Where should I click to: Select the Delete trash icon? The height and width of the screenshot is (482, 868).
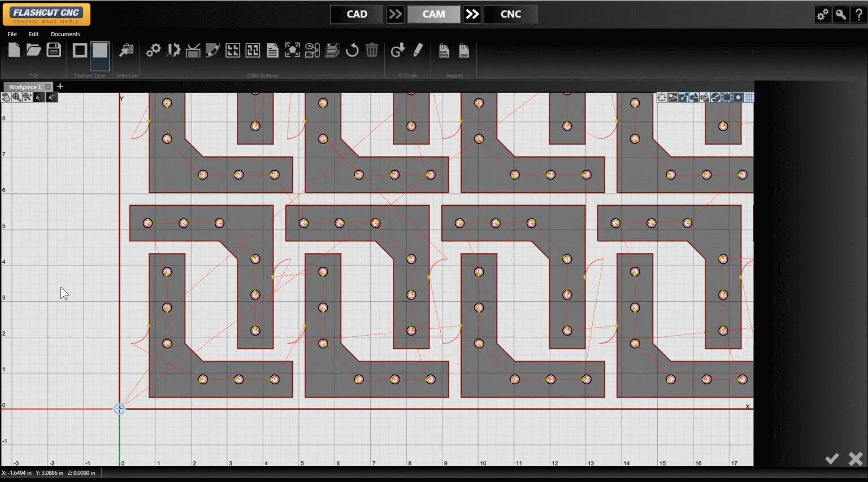(372, 50)
